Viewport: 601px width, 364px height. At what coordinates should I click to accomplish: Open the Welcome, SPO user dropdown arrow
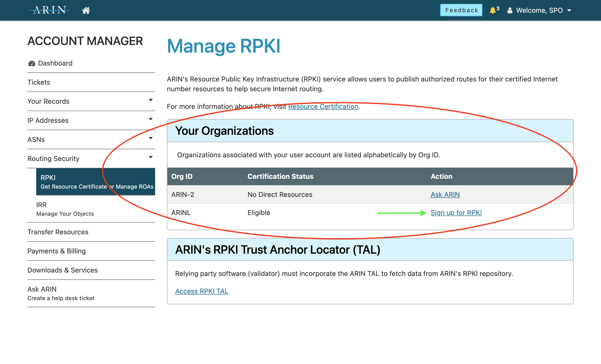(x=569, y=11)
